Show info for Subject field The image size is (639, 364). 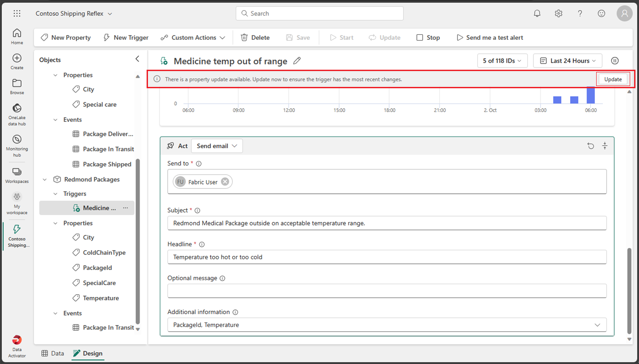197,210
